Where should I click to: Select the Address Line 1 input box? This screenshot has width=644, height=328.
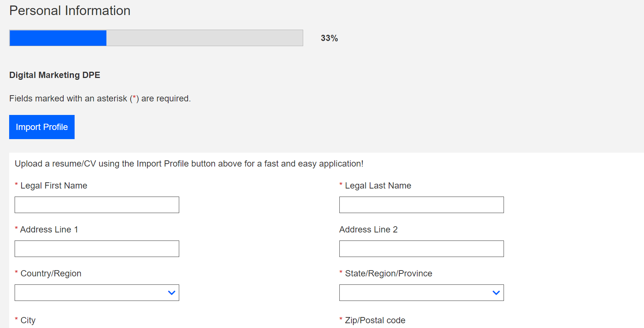click(97, 249)
